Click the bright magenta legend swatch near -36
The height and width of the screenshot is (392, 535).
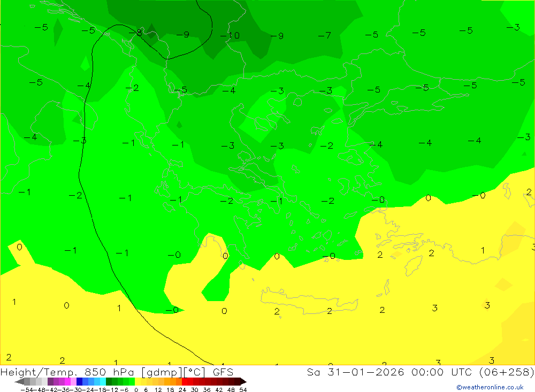click(x=67, y=381)
